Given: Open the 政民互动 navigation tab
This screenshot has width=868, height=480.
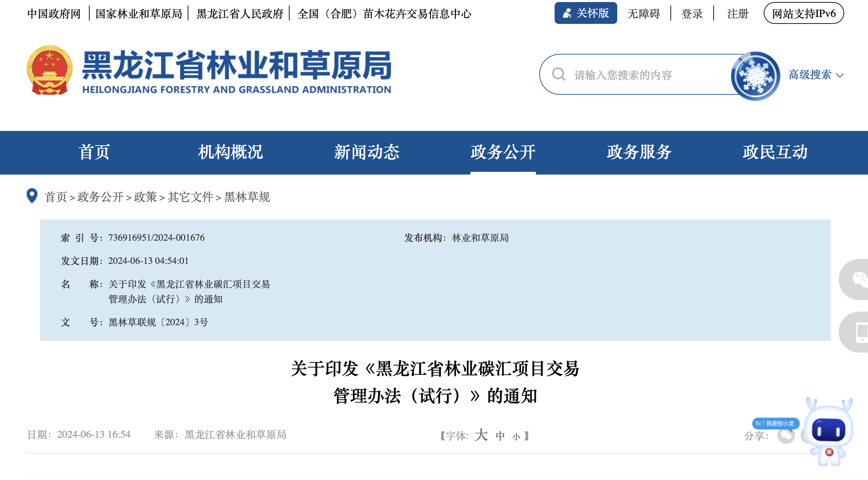Looking at the screenshot, I should click(x=775, y=152).
